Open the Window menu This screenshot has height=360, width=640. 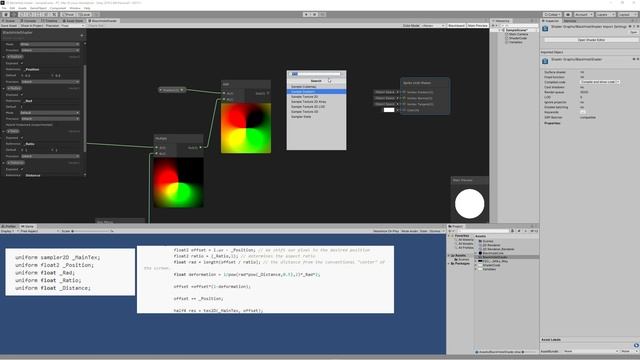coord(75,8)
